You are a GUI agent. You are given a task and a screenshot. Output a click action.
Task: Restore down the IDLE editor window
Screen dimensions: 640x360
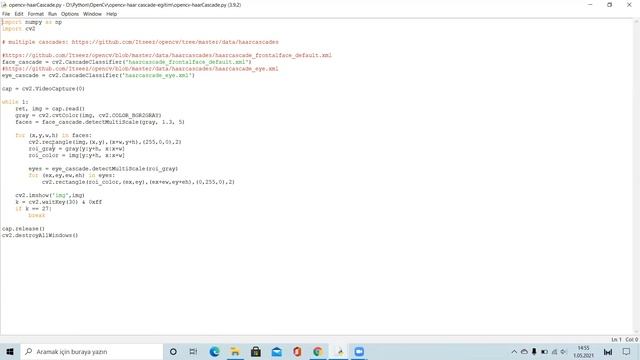point(609,5)
